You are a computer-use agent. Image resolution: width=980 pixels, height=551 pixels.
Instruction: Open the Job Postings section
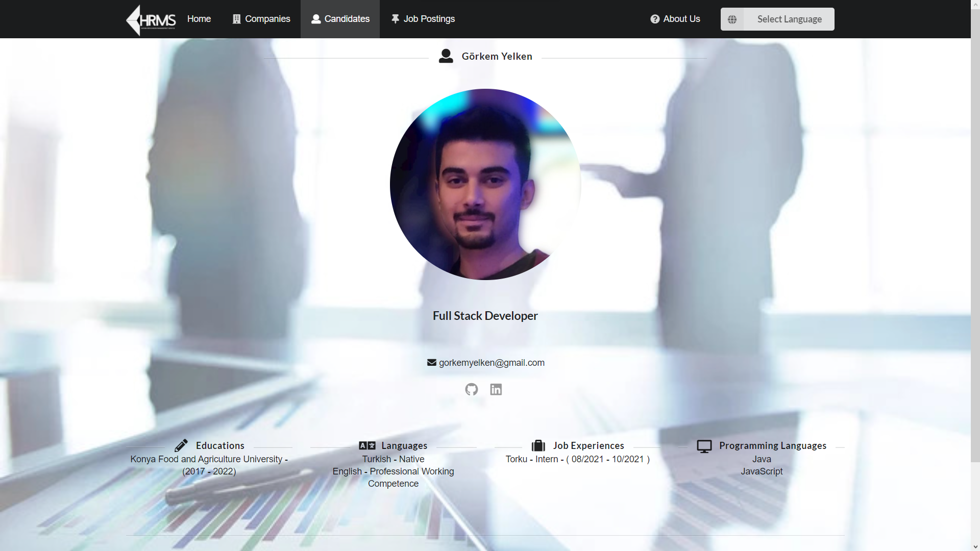(x=429, y=19)
